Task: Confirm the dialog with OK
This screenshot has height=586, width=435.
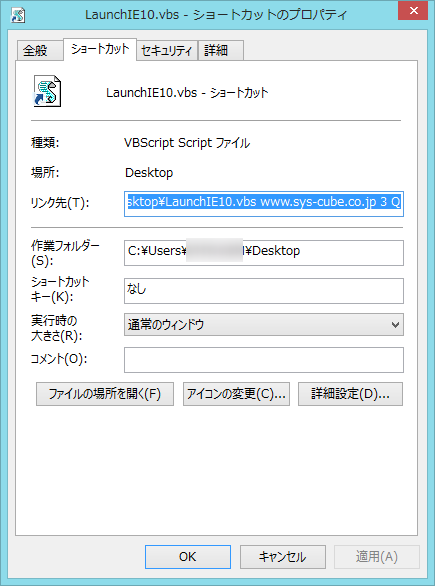Action: [x=188, y=557]
